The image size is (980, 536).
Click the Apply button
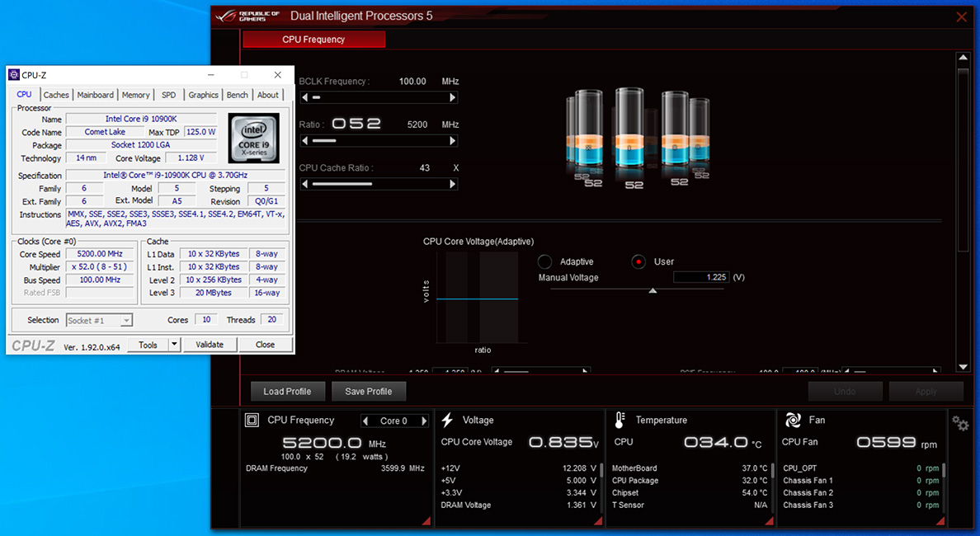(926, 392)
